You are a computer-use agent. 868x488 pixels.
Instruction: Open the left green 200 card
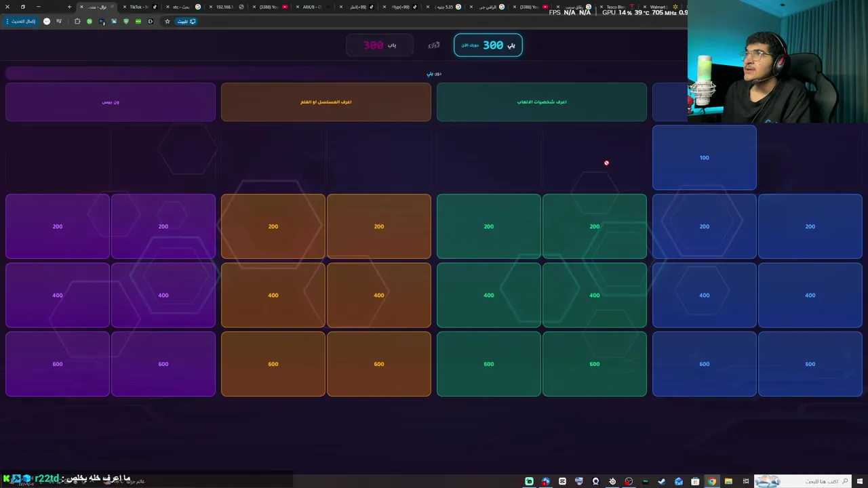point(489,226)
